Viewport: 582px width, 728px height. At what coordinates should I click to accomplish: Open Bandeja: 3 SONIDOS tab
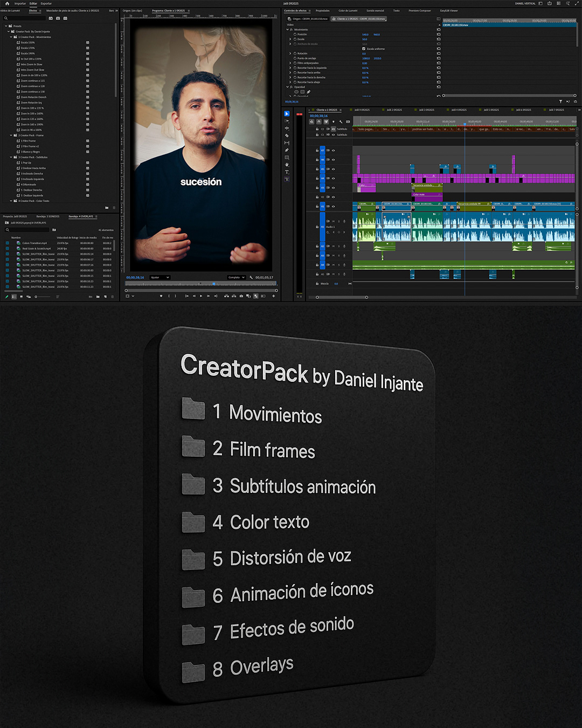pyautogui.click(x=48, y=216)
